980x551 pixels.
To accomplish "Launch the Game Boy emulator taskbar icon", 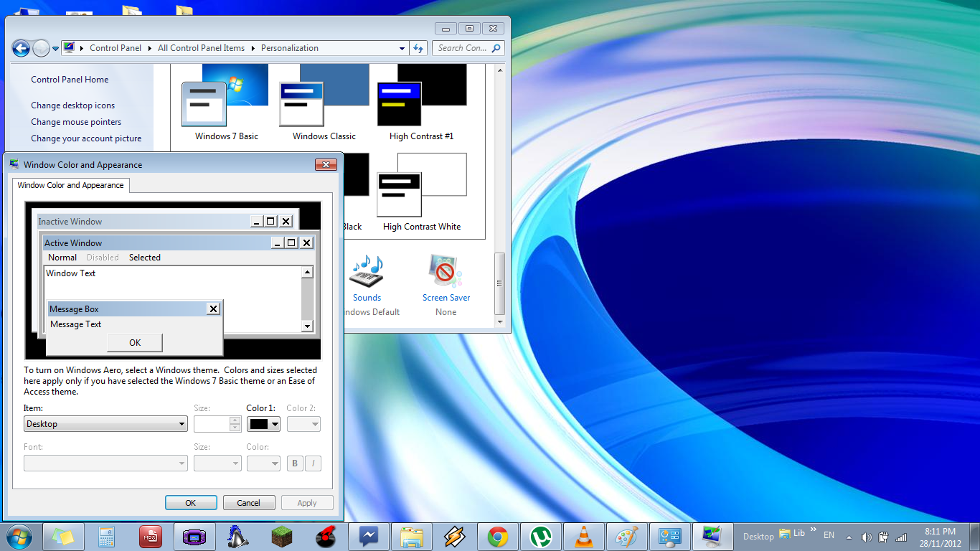I will pos(194,536).
